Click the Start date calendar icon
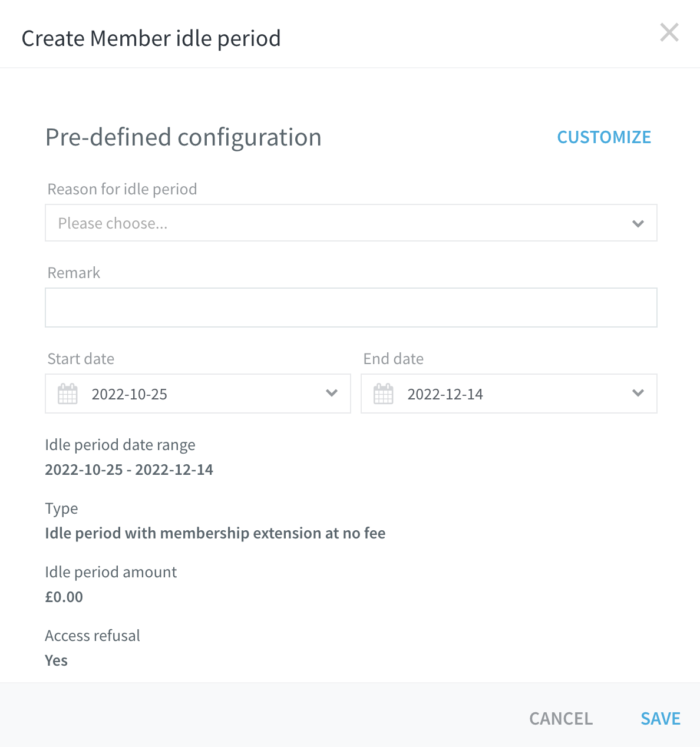This screenshot has height=747, width=700. coord(68,394)
